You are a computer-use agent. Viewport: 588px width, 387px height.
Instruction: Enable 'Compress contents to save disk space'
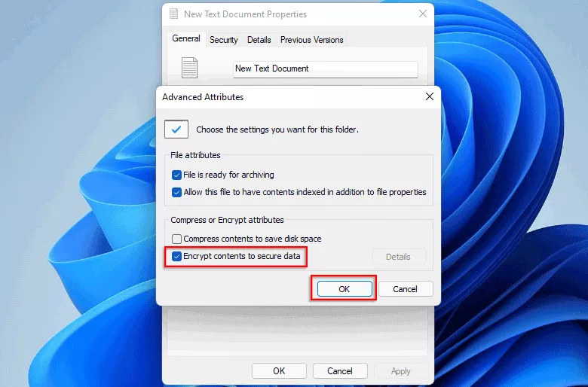tap(176, 239)
